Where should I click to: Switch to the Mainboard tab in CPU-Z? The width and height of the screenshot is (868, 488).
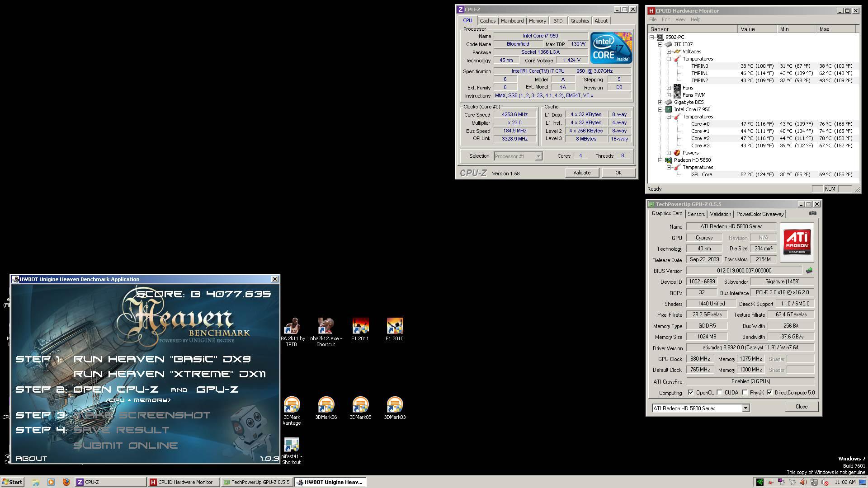click(x=512, y=21)
